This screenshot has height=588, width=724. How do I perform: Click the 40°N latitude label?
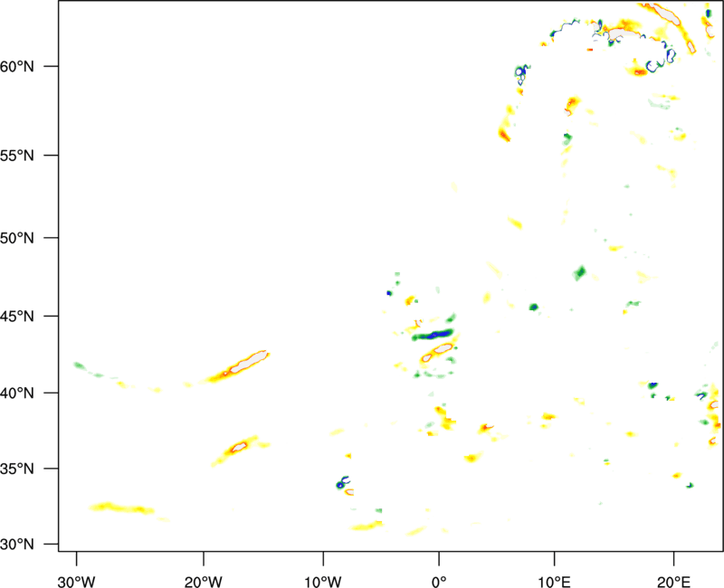click(x=17, y=394)
